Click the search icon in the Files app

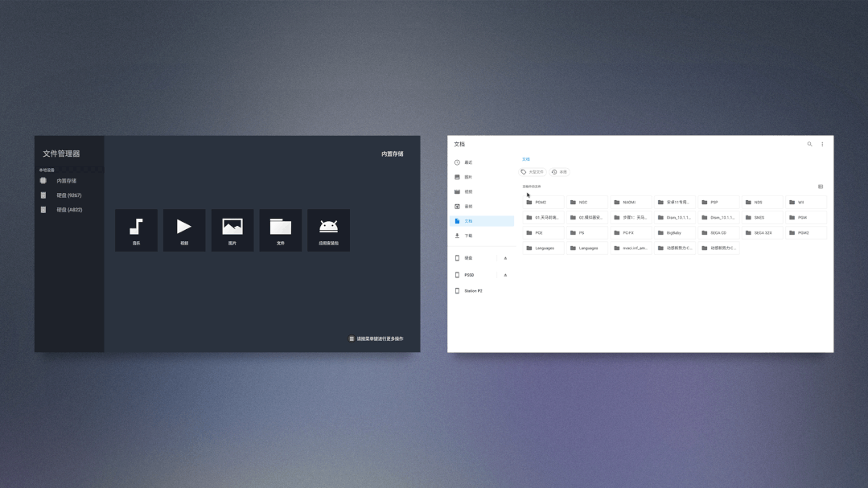click(x=809, y=144)
